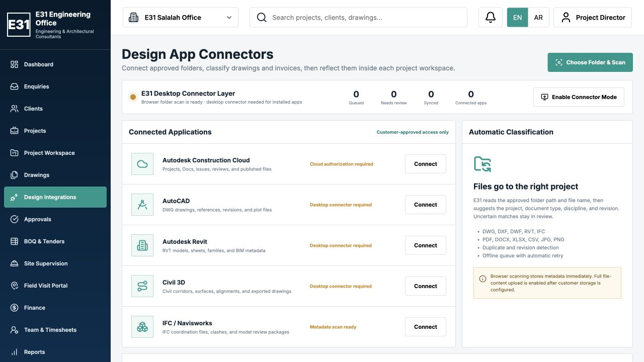Screen dimensions: 644x362
Task: Click the Reports bar chart icon
Action: click(15, 352)
